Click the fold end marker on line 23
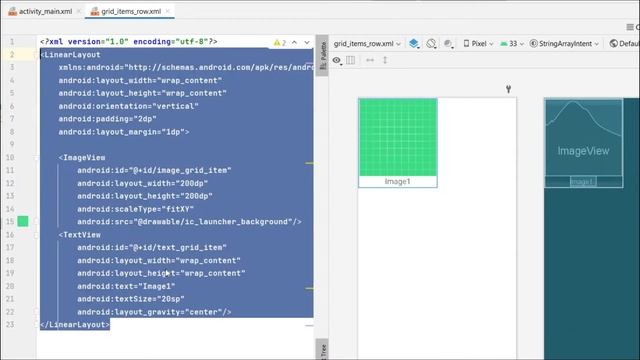Screen dimensions: 640x360 click(x=36, y=324)
